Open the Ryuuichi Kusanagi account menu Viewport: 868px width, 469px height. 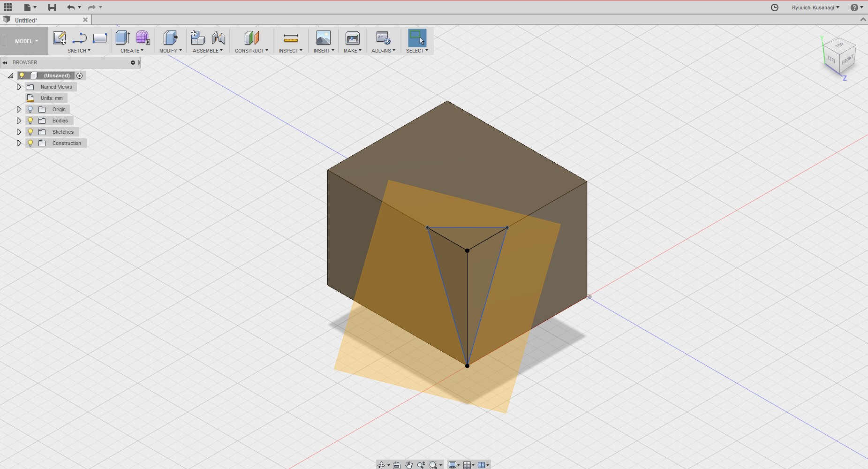click(x=815, y=7)
